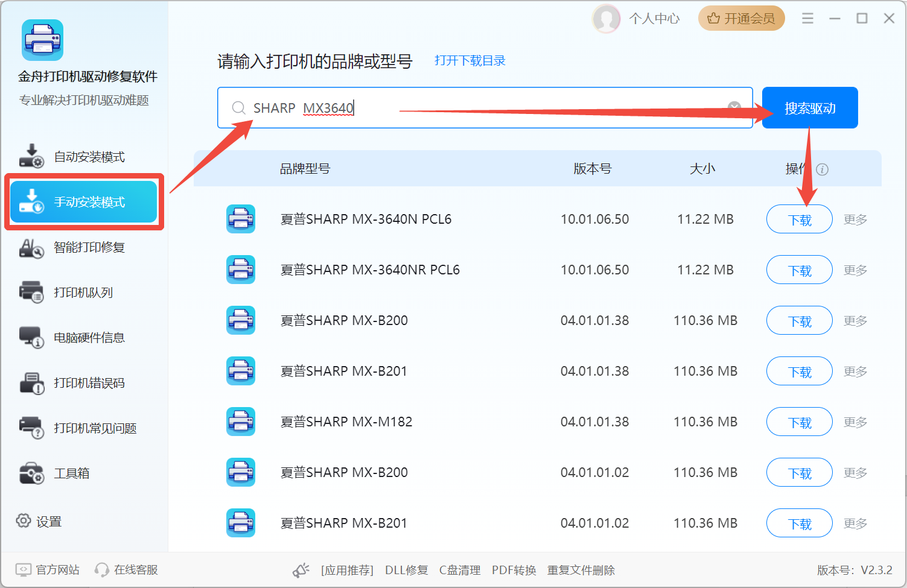
Task: Open 在线客服 support
Action: [x=127, y=570]
